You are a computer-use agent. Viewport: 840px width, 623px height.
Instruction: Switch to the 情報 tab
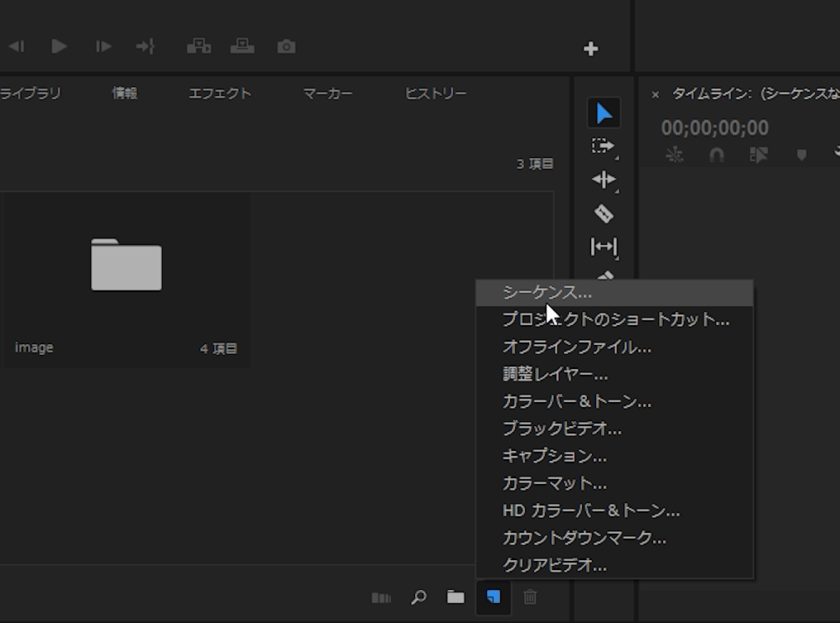pyautogui.click(x=125, y=93)
